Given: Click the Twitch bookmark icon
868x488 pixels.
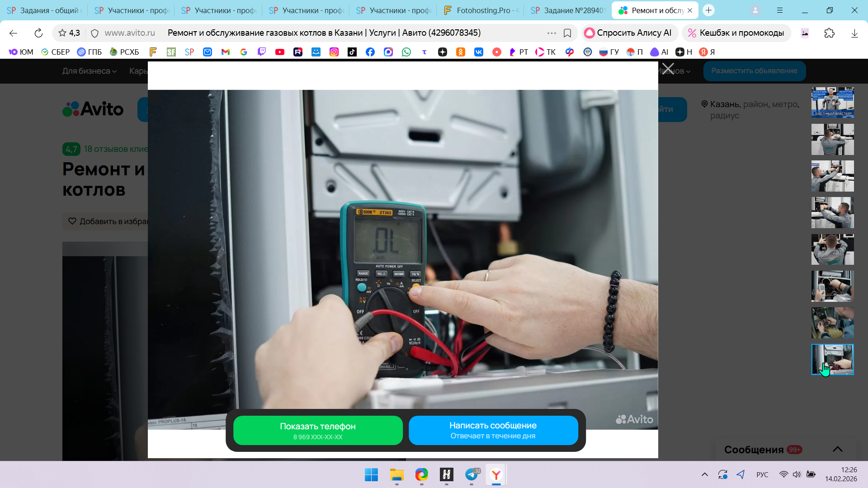Looking at the screenshot, I should [262, 52].
